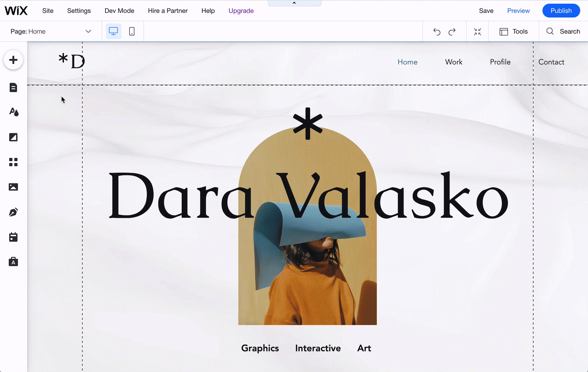Open the Hire a Partner menu
The width and height of the screenshot is (588, 372).
click(x=168, y=11)
